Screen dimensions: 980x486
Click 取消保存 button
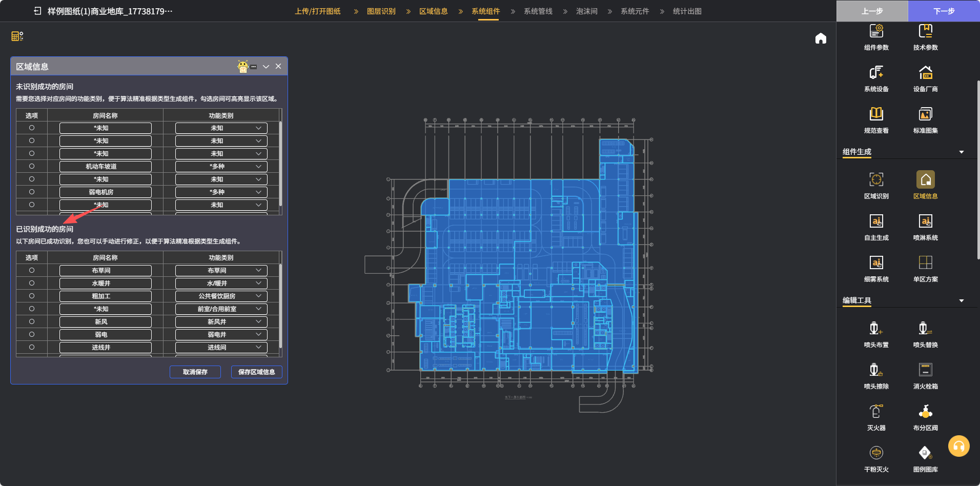(195, 372)
